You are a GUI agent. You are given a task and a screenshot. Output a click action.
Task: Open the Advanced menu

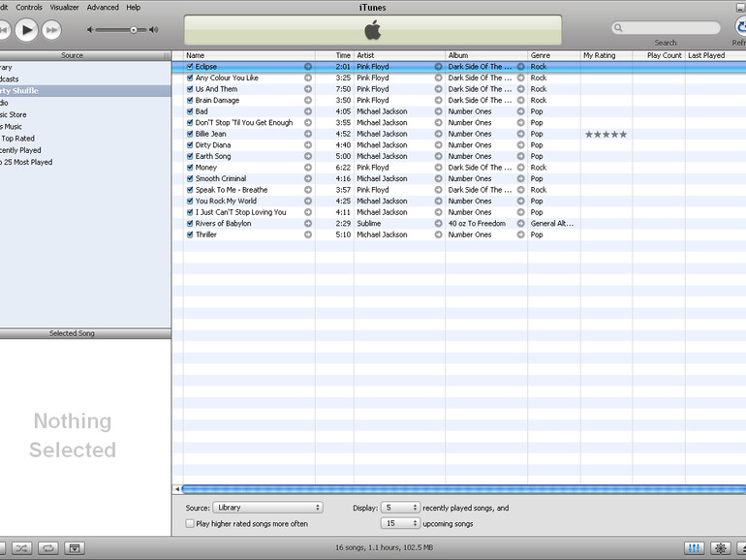[103, 7]
